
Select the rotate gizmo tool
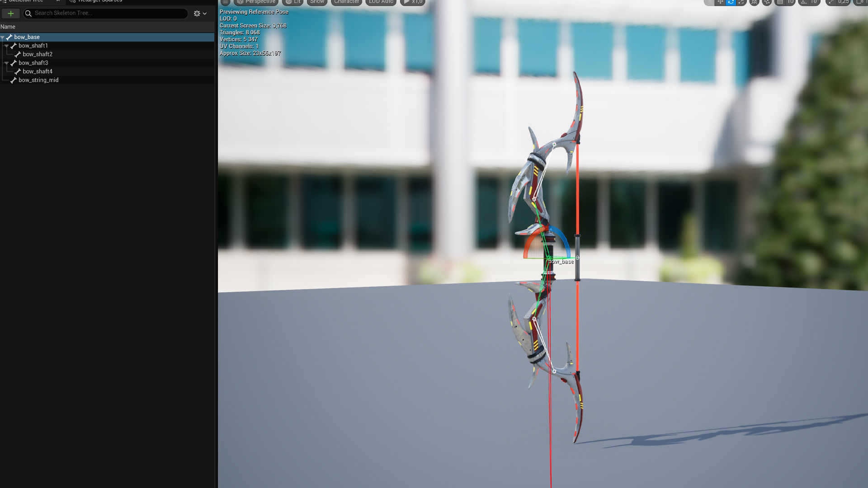coord(731,2)
